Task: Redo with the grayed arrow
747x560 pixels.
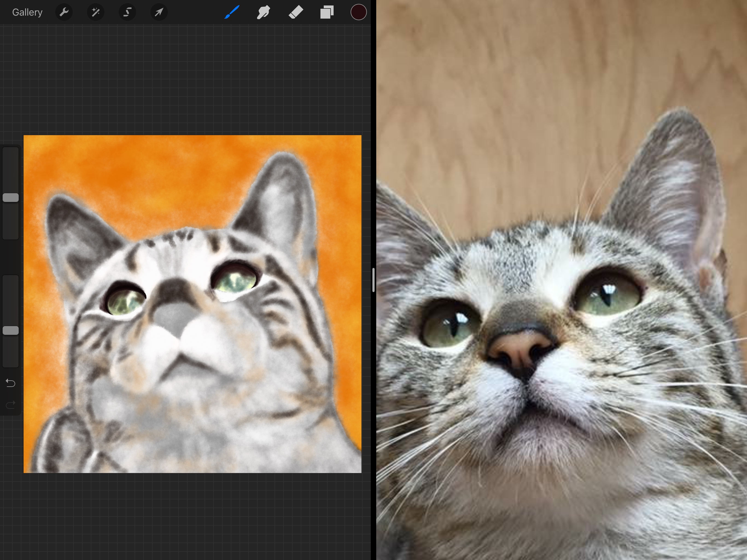Action: point(10,404)
